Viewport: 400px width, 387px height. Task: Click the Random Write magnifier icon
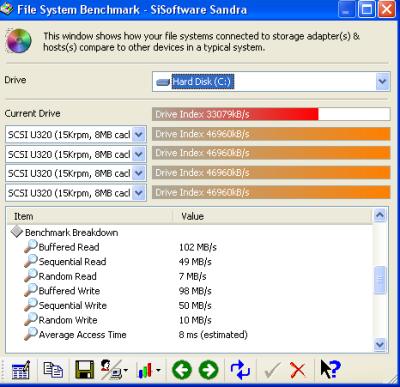pos(31,319)
